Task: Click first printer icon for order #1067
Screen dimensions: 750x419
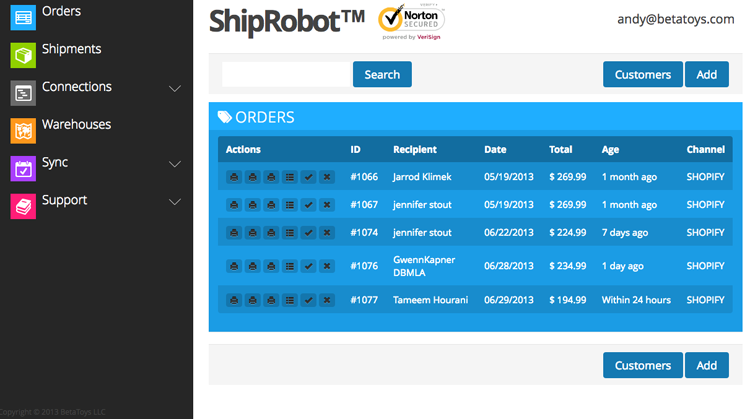Action: coord(234,205)
